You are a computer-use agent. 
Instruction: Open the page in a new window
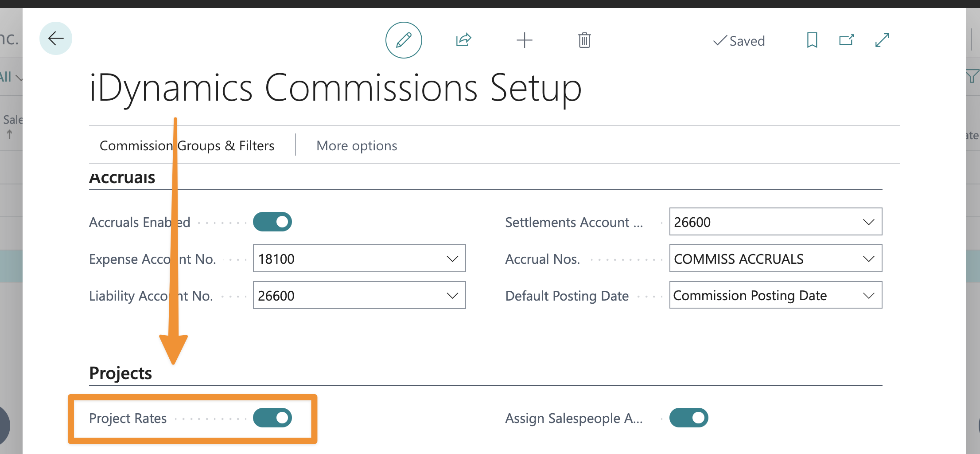click(x=847, y=40)
